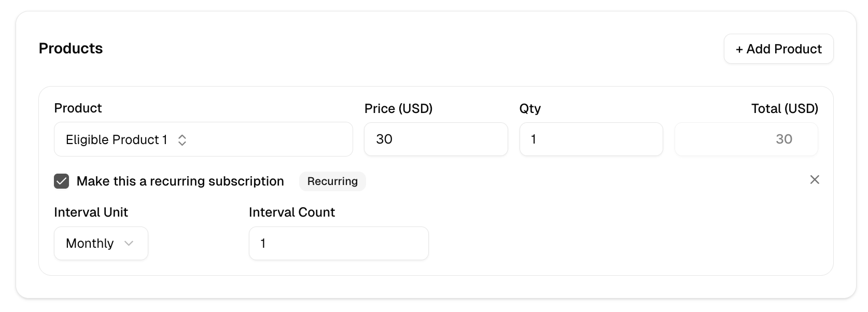Click the Products section heading
The width and height of the screenshot is (868, 312).
pos(71,49)
